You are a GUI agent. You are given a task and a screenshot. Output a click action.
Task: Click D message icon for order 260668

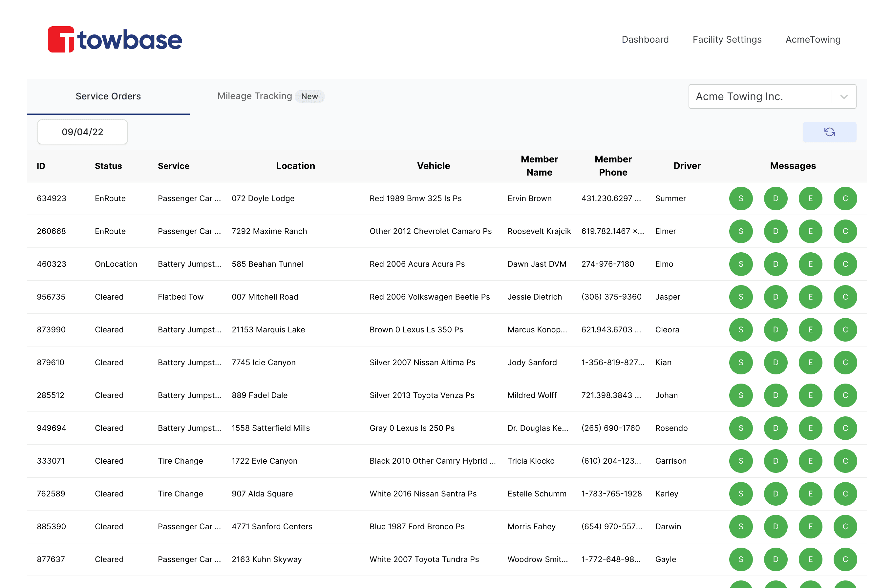775,231
